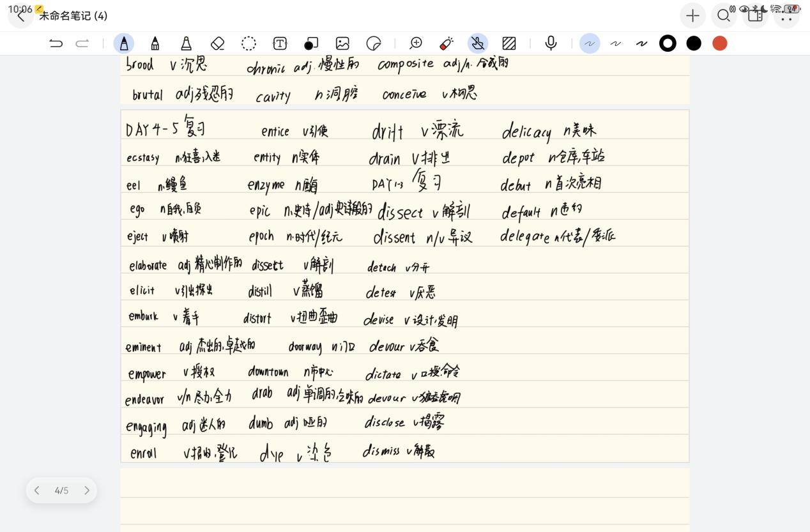Select the fountain pen tool
The height and width of the screenshot is (532, 810).
[x=124, y=43]
